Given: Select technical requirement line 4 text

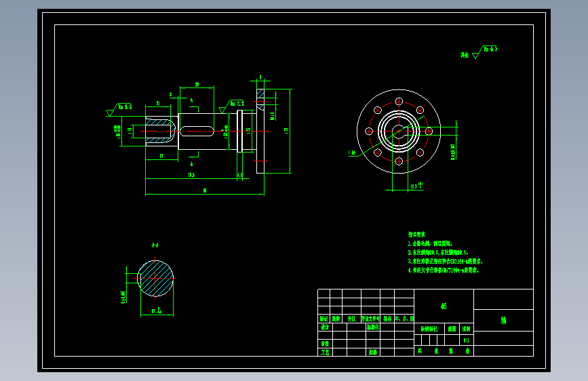Looking at the screenshot, I should (444, 270).
